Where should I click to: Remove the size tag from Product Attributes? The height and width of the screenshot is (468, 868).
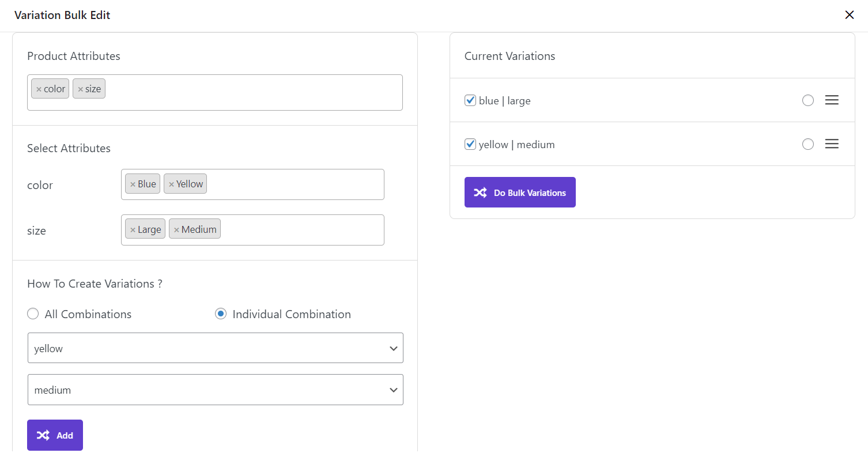(81, 89)
